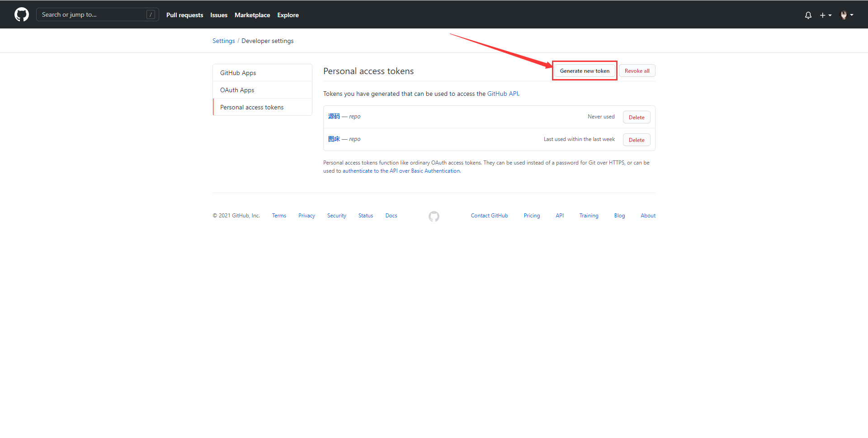Delete the 源码 token

coord(637,117)
